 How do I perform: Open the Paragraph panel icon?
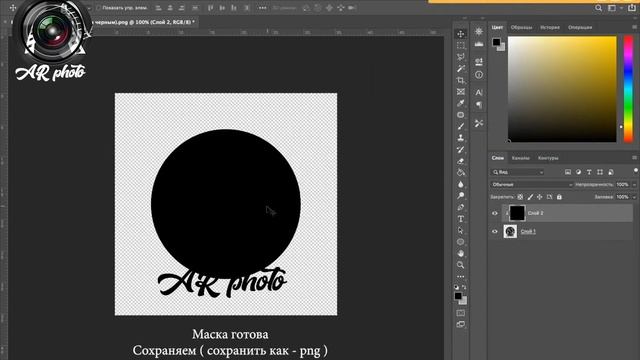pyautogui.click(x=479, y=105)
